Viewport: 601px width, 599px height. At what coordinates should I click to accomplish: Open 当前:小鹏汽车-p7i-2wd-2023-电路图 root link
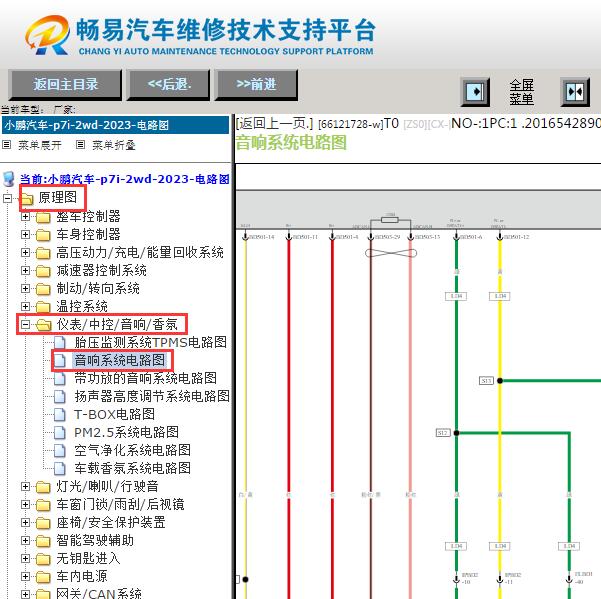tap(125, 179)
